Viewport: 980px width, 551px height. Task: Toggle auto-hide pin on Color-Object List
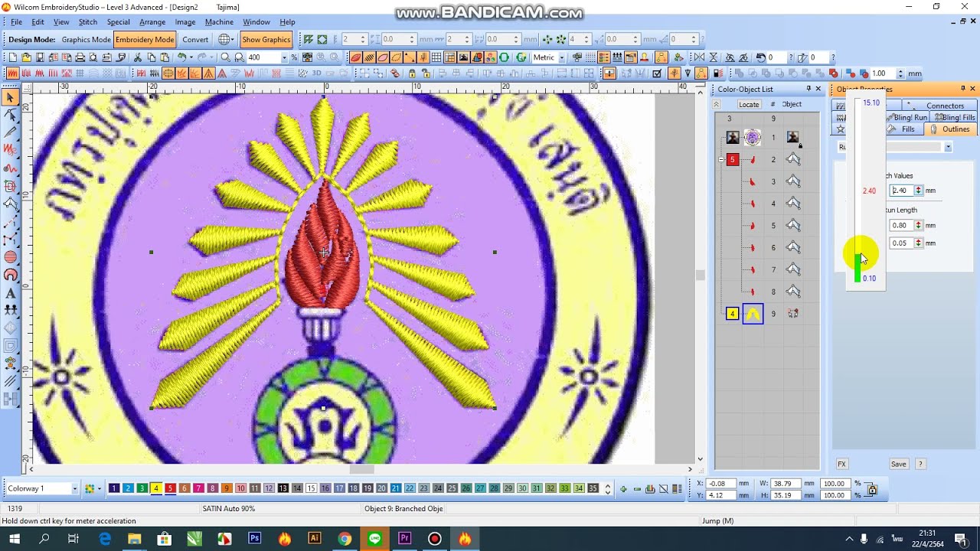tap(808, 89)
